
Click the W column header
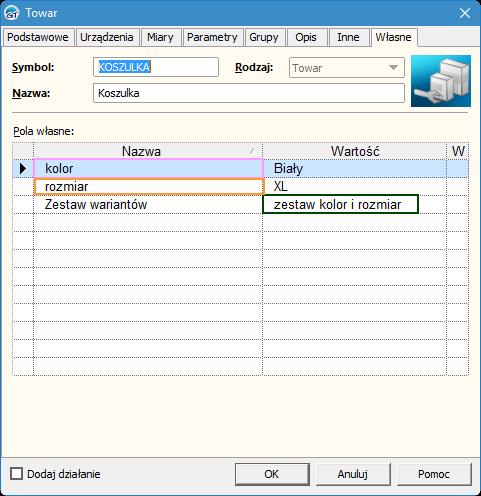pyautogui.click(x=458, y=151)
